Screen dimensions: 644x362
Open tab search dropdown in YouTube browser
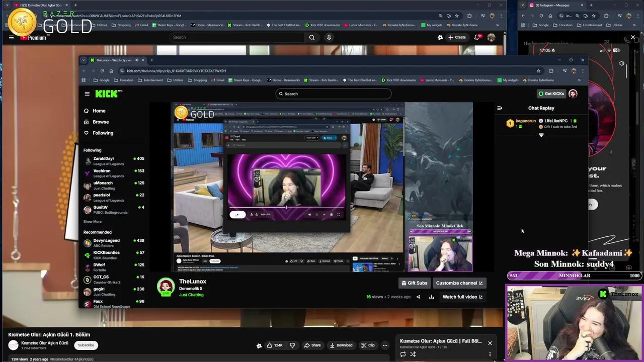(x=8, y=5)
